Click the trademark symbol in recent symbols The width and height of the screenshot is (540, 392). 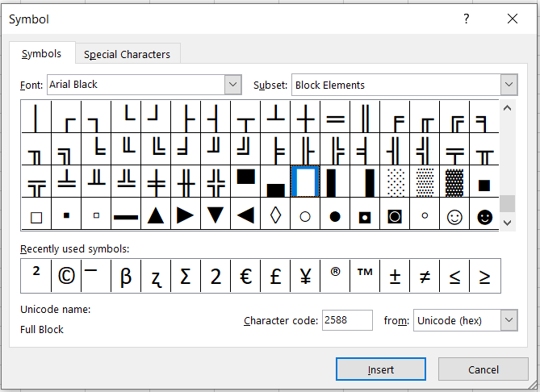(x=365, y=276)
